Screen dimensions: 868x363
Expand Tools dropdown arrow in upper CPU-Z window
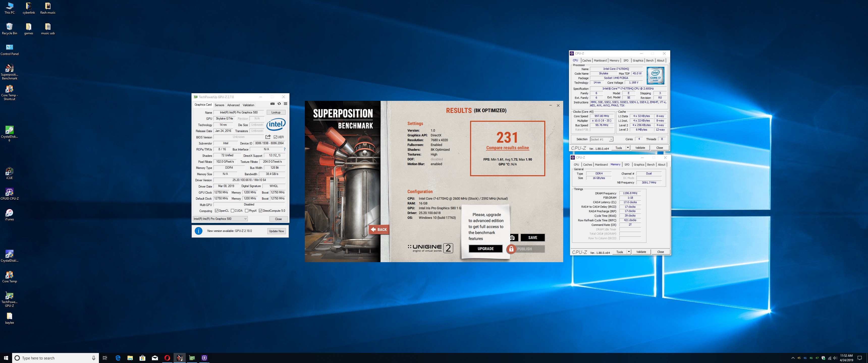click(x=628, y=148)
